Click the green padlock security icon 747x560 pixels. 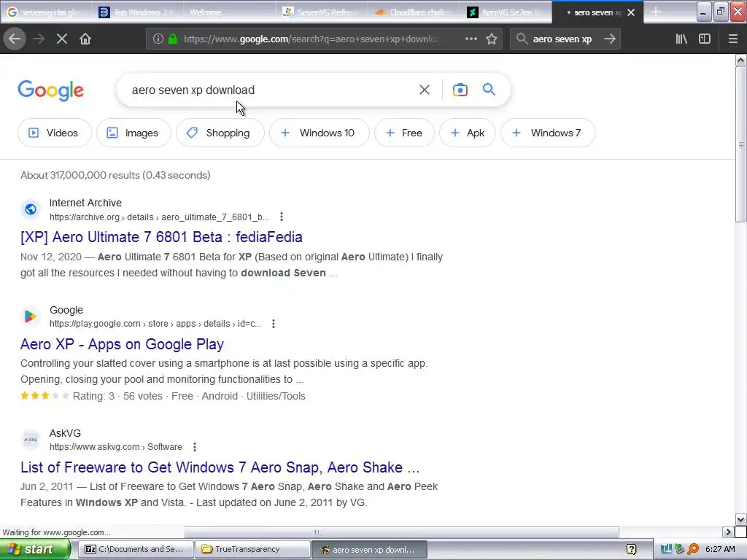pyautogui.click(x=172, y=39)
